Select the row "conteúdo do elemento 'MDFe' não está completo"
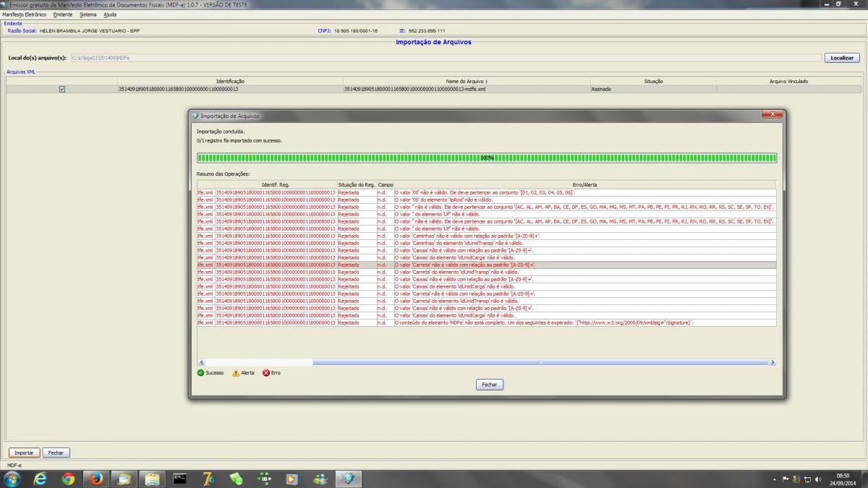Screen dimensions: 868x488 pos(486,322)
